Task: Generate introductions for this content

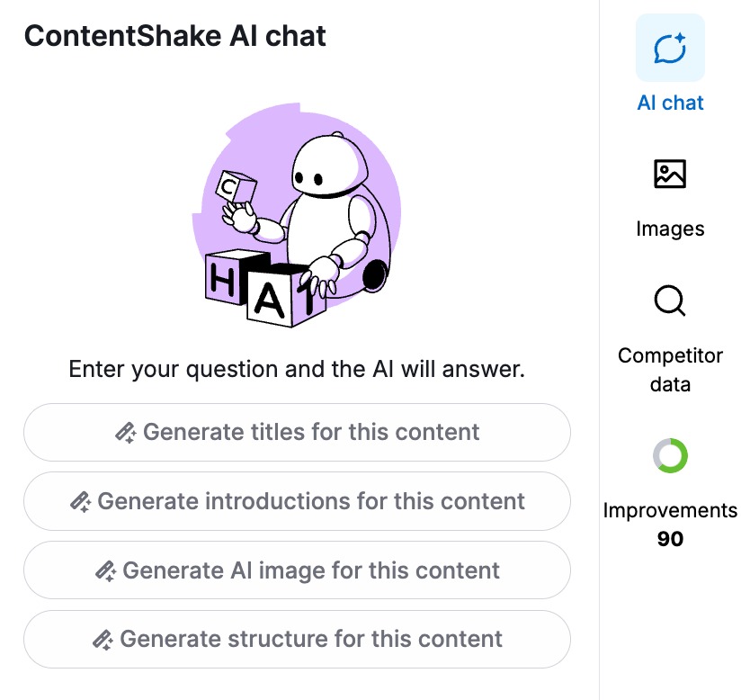Action: click(x=297, y=501)
